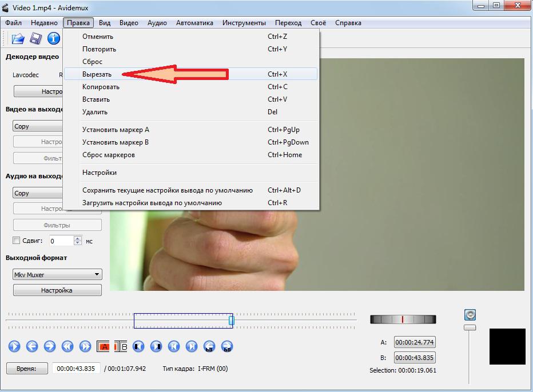This screenshot has height=392, width=533.
Task: Open the Вид menu
Action: (105, 23)
